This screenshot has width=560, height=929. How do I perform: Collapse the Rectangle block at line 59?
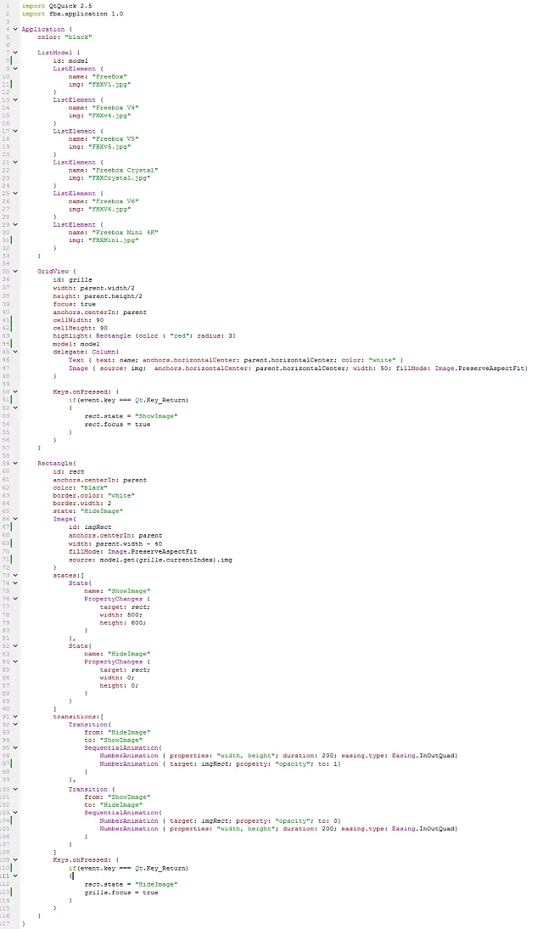click(14, 463)
